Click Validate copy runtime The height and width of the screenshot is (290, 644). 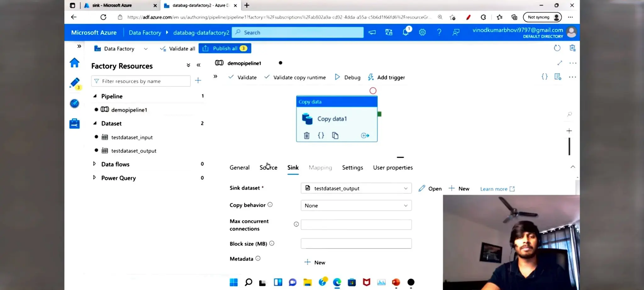point(295,77)
